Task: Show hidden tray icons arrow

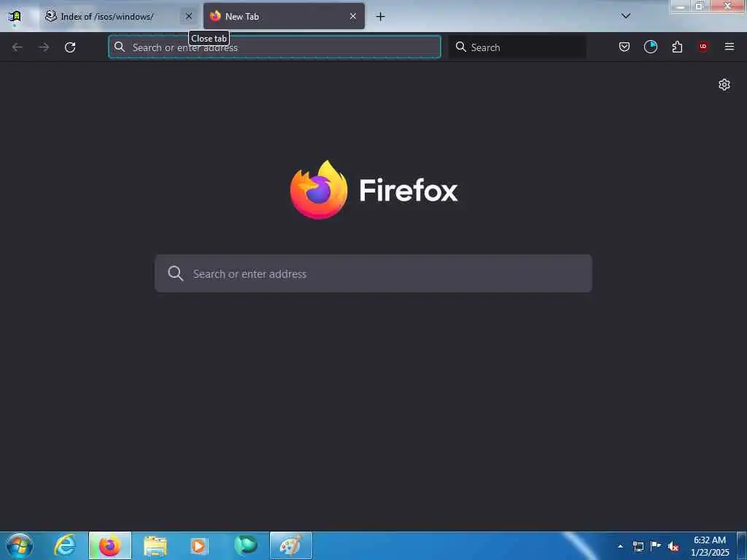Action: click(x=620, y=546)
